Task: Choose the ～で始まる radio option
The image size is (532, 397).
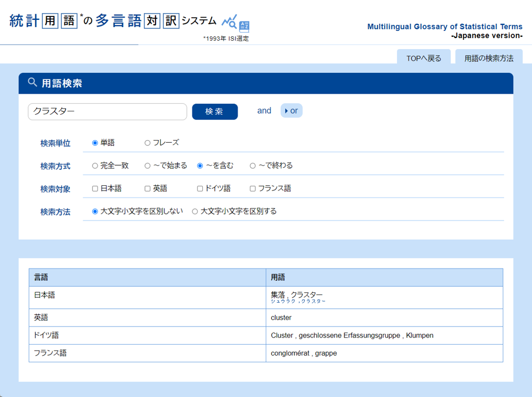Action: (x=147, y=165)
